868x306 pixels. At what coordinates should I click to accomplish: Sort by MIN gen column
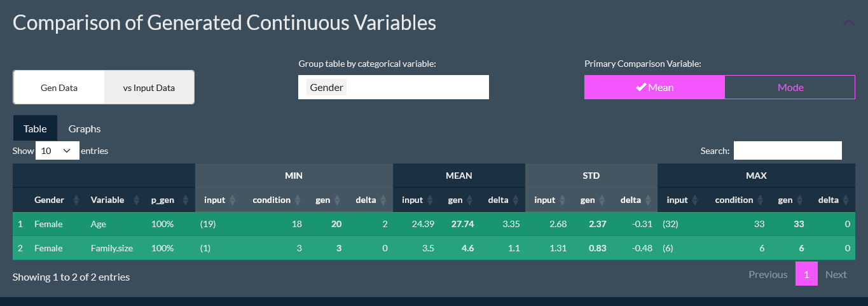point(327,200)
